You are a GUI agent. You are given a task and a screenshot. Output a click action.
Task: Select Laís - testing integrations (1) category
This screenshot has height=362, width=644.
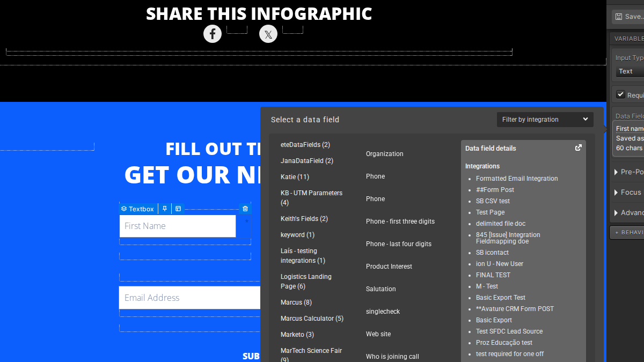pos(303,256)
